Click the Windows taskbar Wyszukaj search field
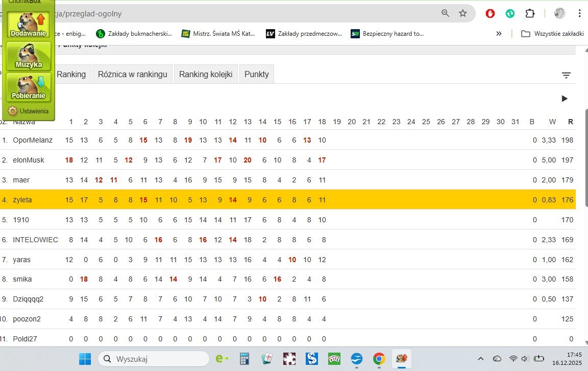The image size is (588, 371). pyautogui.click(x=153, y=359)
